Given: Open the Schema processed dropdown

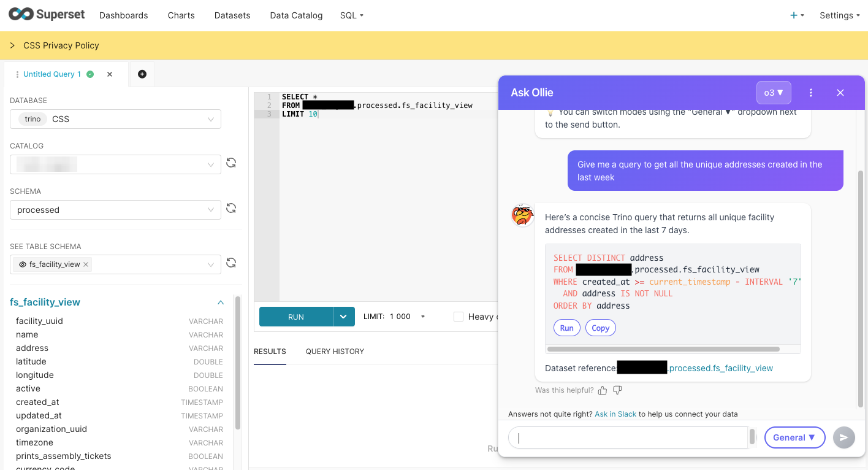Looking at the screenshot, I should tap(115, 210).
